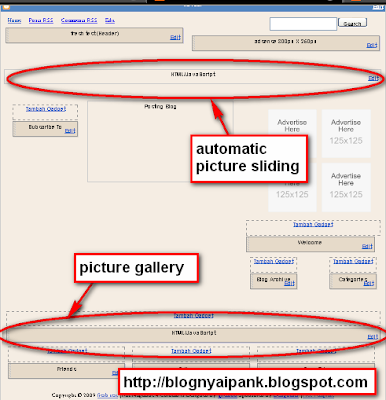This screenshot has height=400, width=386.
Task: Click Tambah Gadget above the footer HTML/JavaScript widget
Action: tap(193, 315)
